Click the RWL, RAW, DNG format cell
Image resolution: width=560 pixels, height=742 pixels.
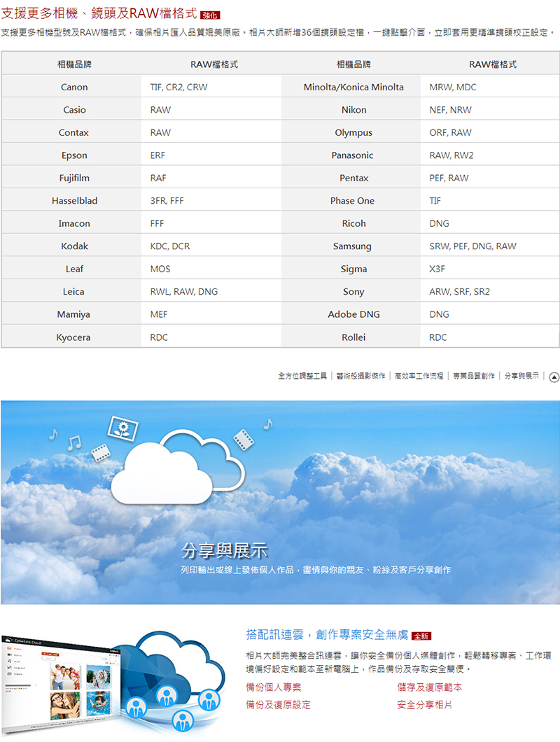[x=211, y=291]
